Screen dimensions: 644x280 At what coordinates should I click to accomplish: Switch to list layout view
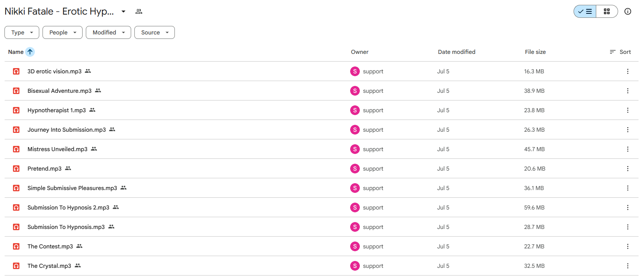585,11
